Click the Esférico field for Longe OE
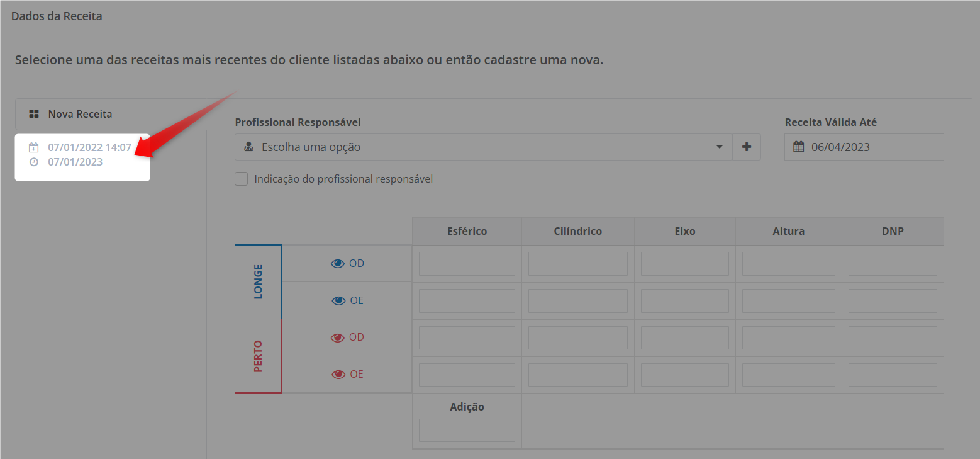The height and width of the screenshot is (459, 980). pyautogui.click(x=467, y=301)
